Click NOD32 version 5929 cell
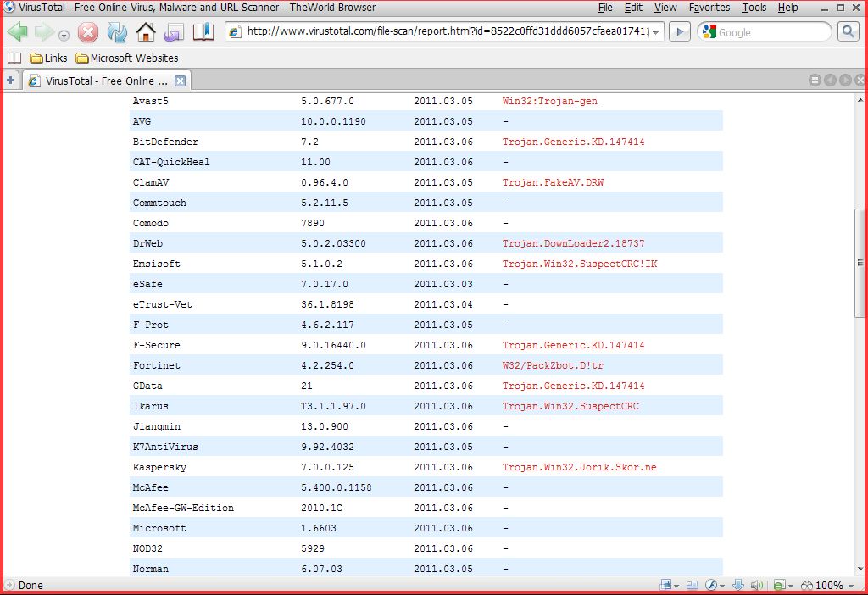Image resolution: width=868 pixels, height=595 pixels. [313, 548]
